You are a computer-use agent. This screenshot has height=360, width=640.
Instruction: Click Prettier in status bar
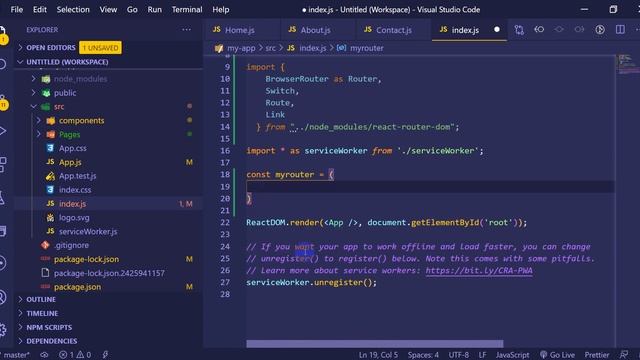(597, 355)
